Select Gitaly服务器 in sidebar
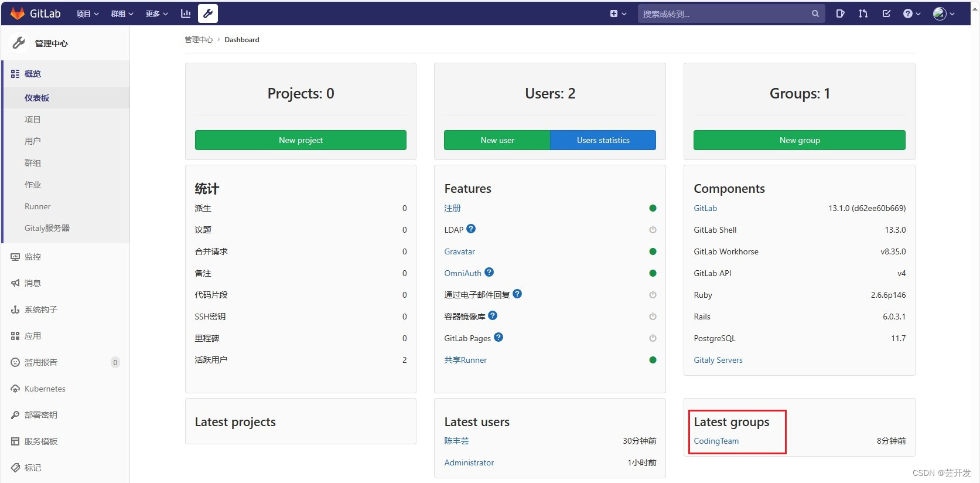The image size is (980, 483). 66,228
